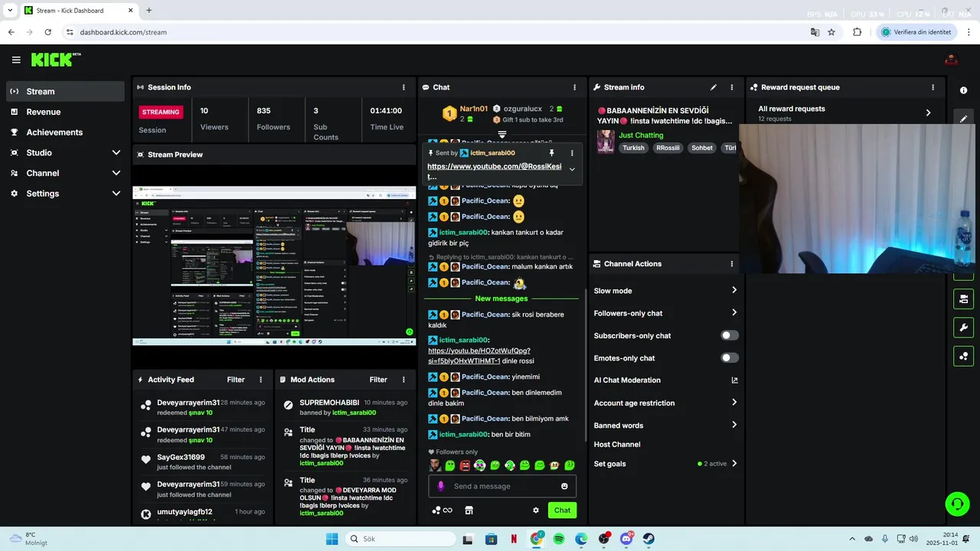The width and height of the screenshot is (980, 551).
Task: Click the Turkish tag
Action: pos(633,148)
